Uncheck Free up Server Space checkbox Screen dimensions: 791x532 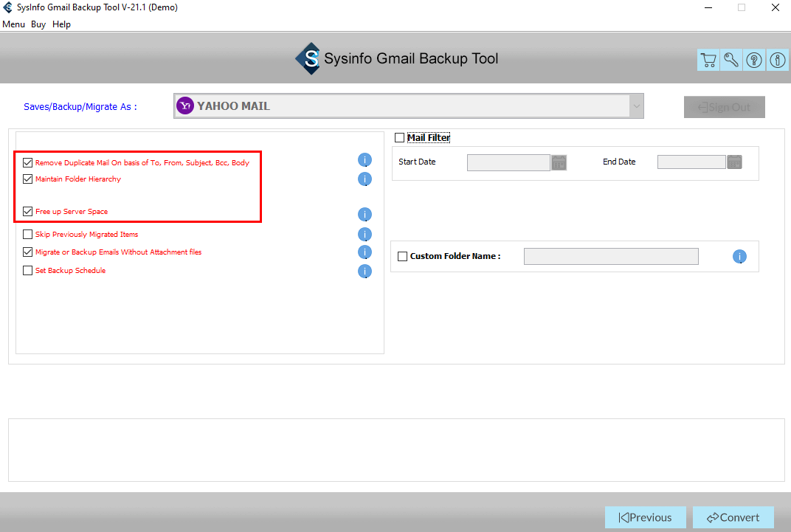pyautogui.click(x=28, y=211)
